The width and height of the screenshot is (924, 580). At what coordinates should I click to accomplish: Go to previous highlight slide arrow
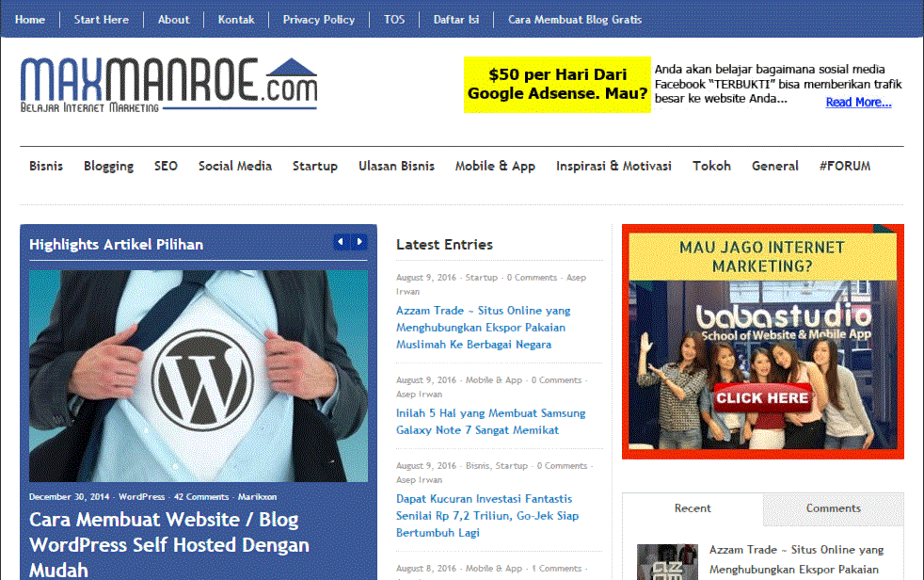(342, 242)
